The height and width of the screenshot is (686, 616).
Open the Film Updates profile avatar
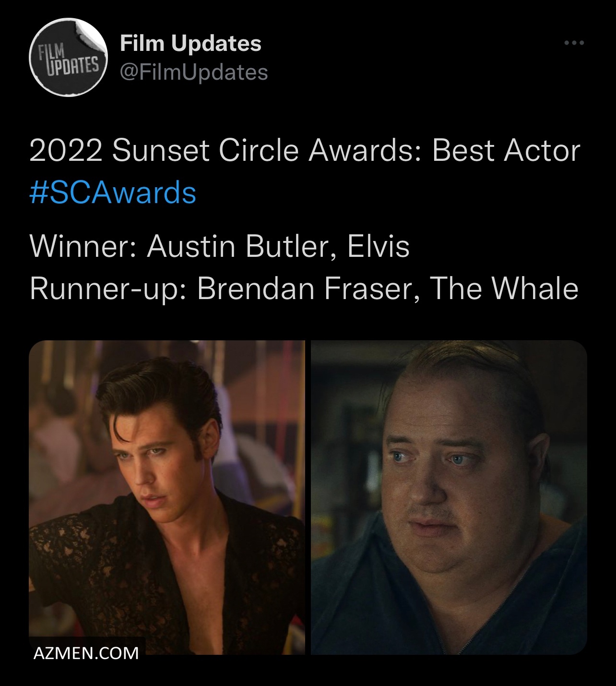pyautogui.click(x=67, y=58)
